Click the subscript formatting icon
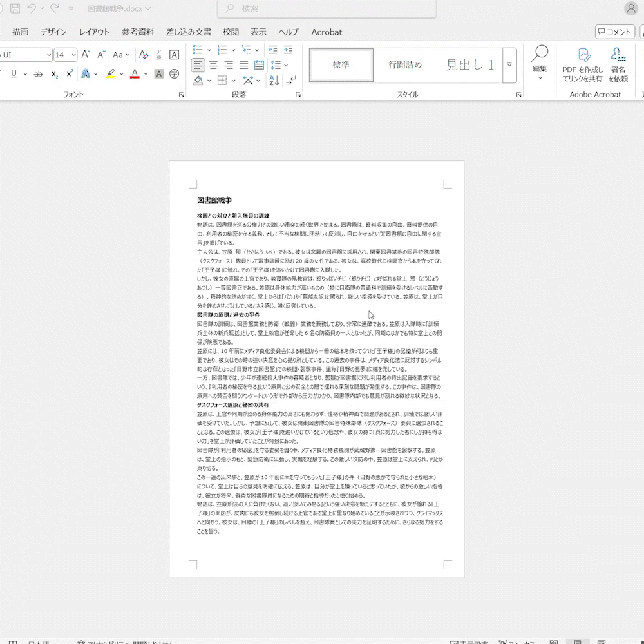Screen dimensions: 644x644 coord(55,74)
